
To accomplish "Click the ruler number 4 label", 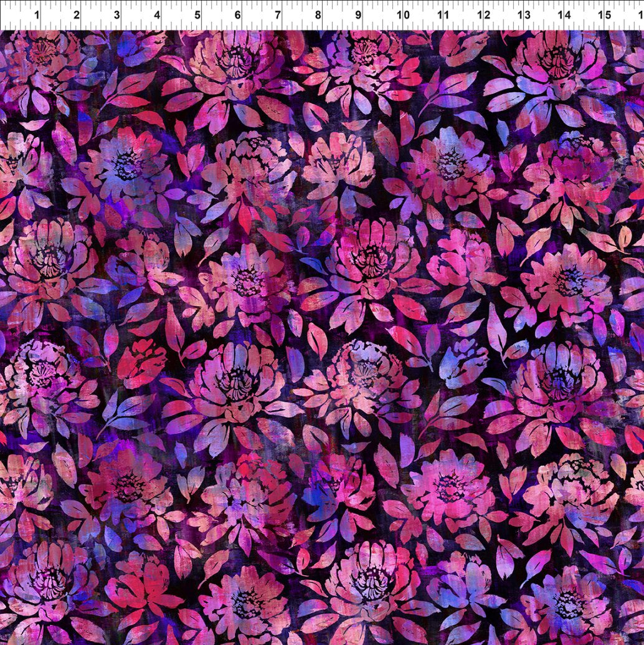I will (158, 15).
